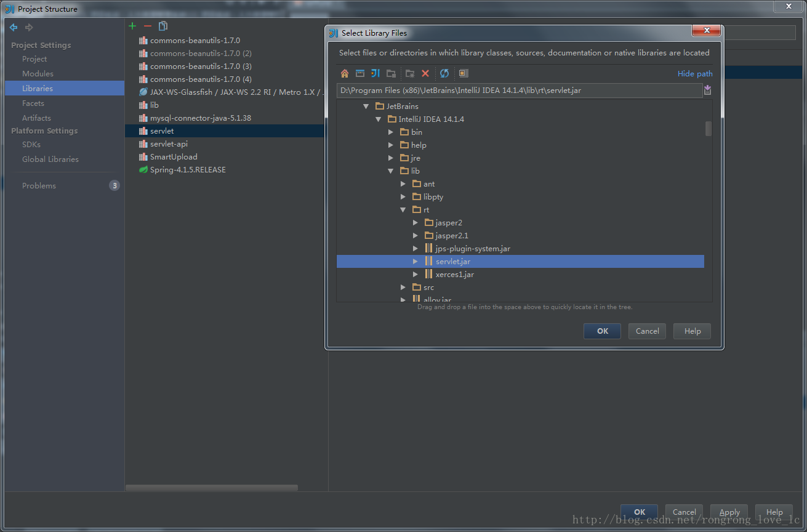Navigate forward with the right arrow icon
The image size is (807, 532).
29,27
